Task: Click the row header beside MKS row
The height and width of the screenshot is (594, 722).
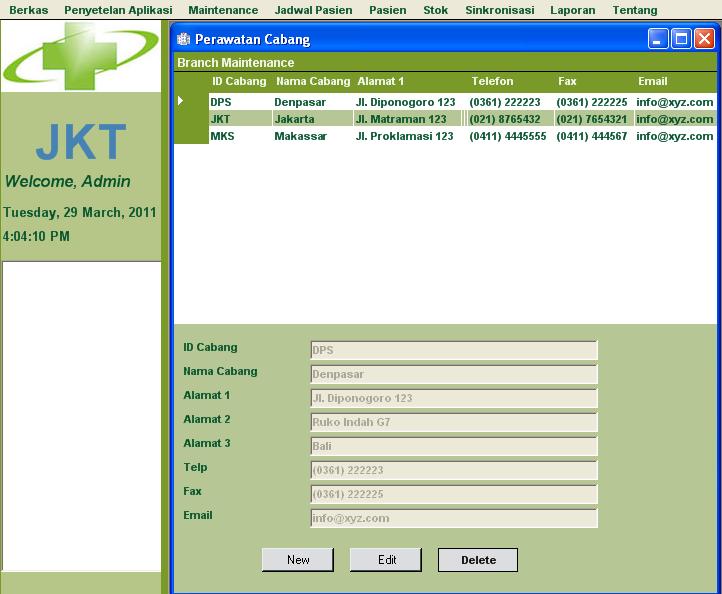Action: 191,136
